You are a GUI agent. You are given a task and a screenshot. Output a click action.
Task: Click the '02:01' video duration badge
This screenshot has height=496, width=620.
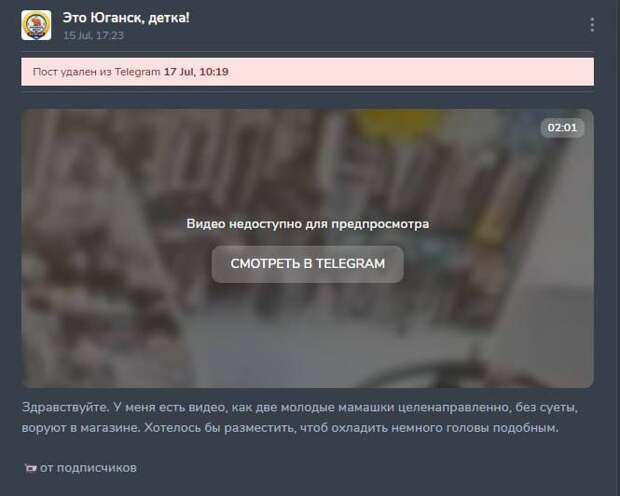pos(562,128)
